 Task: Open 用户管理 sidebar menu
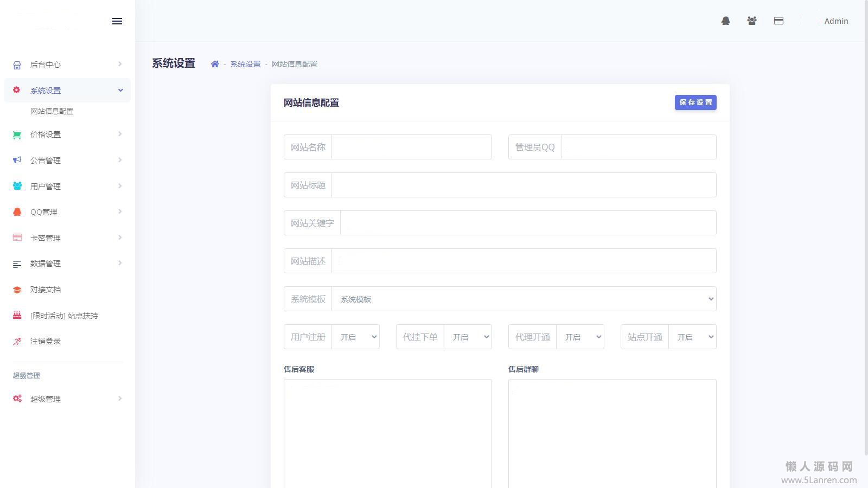tap(67, 187)
